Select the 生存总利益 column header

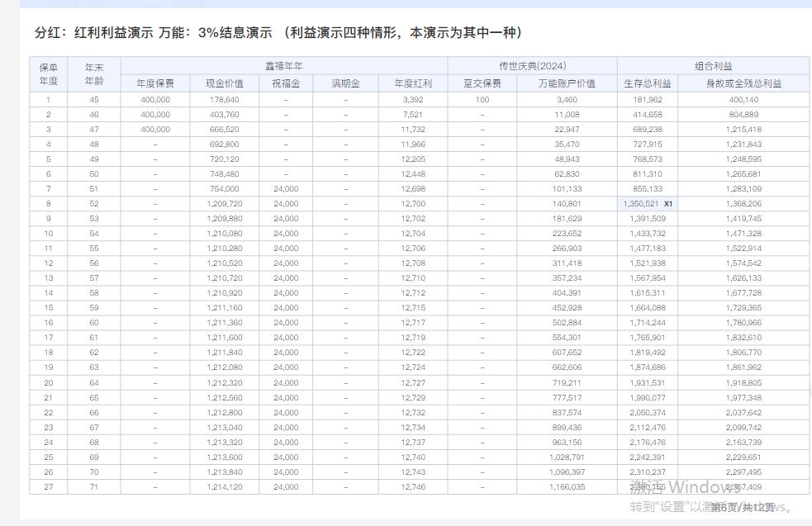[x=647, y=83]
